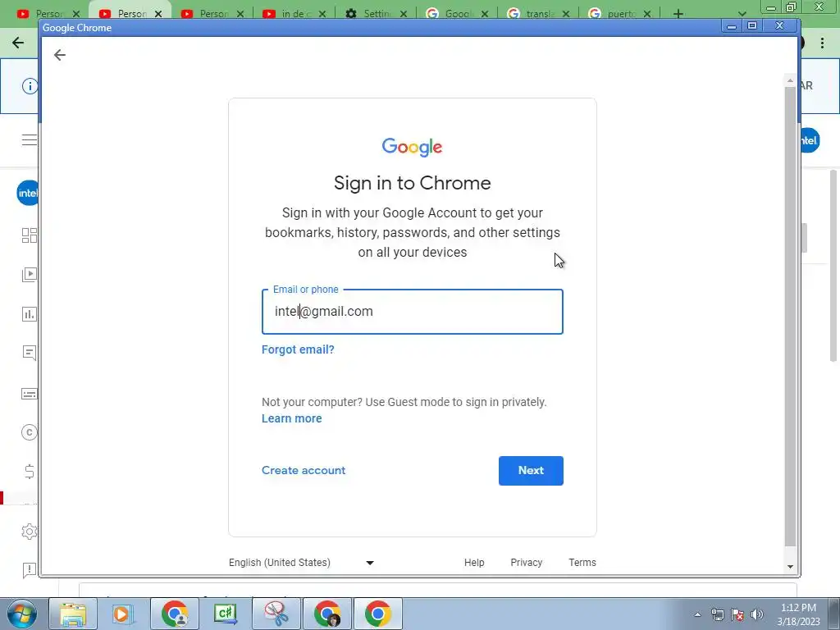Switch to the first Person YouTube tab

coord(48,14)
